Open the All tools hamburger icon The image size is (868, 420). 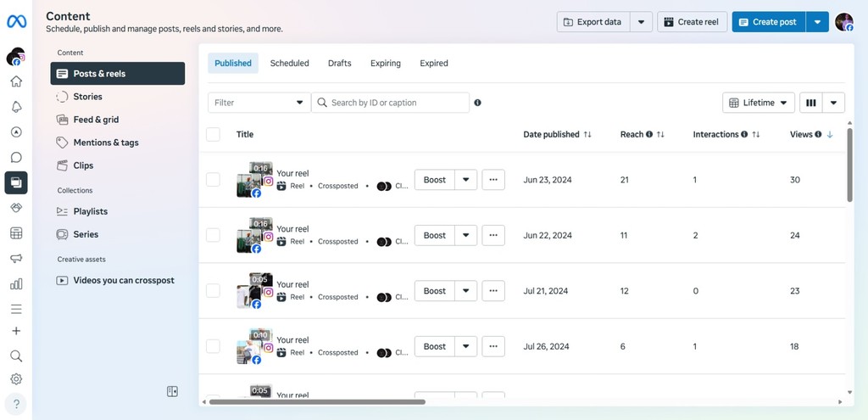pyautogui.click(x=16, y=309)
